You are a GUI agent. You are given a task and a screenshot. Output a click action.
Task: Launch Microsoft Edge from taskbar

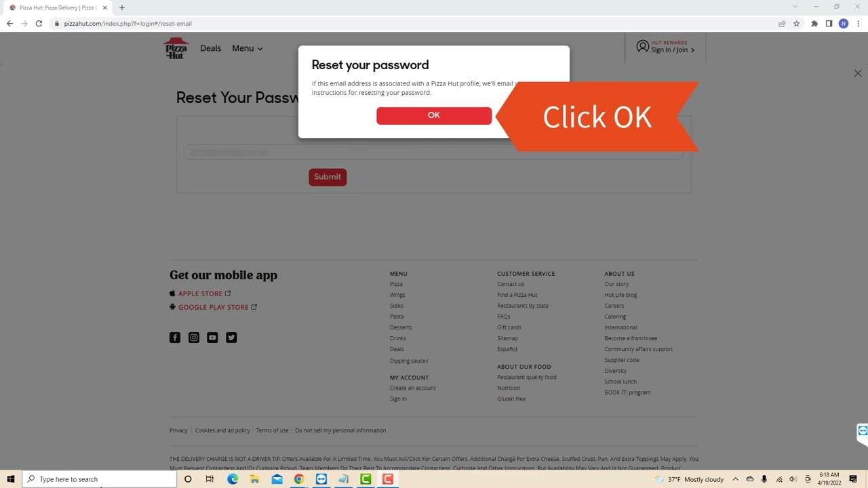(233, 479)
